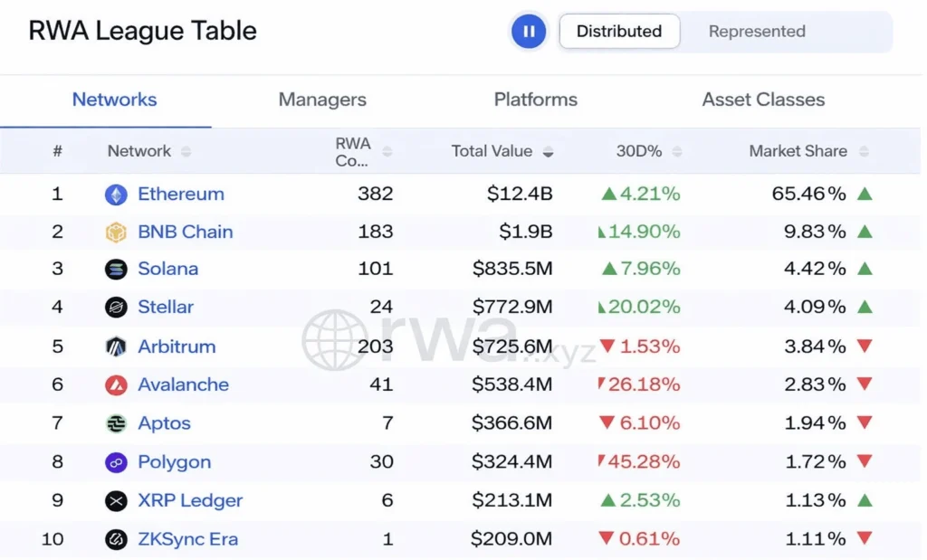Click the Ethereum total value $12.4B
The image size is (927, 560).
(x=520, y=194)
